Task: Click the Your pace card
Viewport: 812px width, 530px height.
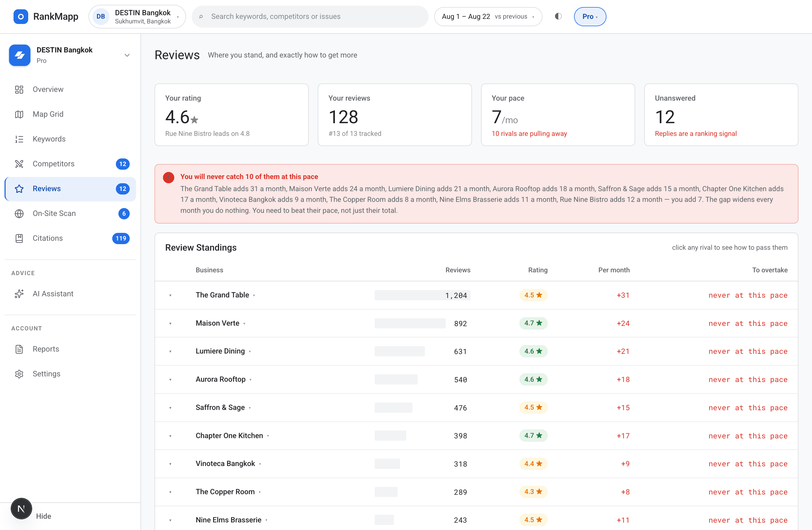Action: pos(558,114)
